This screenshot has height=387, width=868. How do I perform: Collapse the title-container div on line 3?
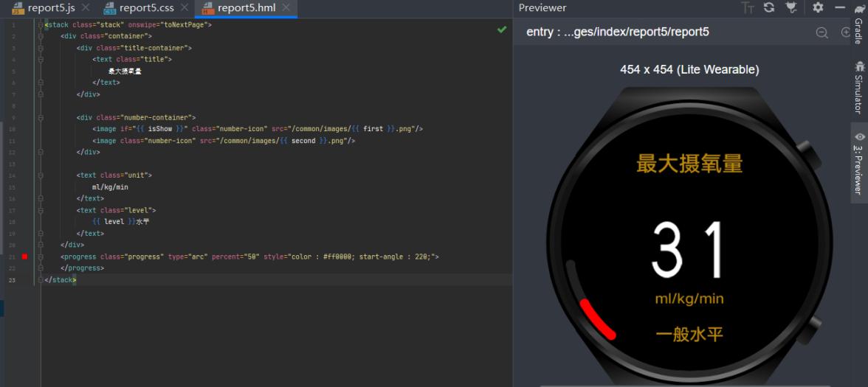point(41,48)
